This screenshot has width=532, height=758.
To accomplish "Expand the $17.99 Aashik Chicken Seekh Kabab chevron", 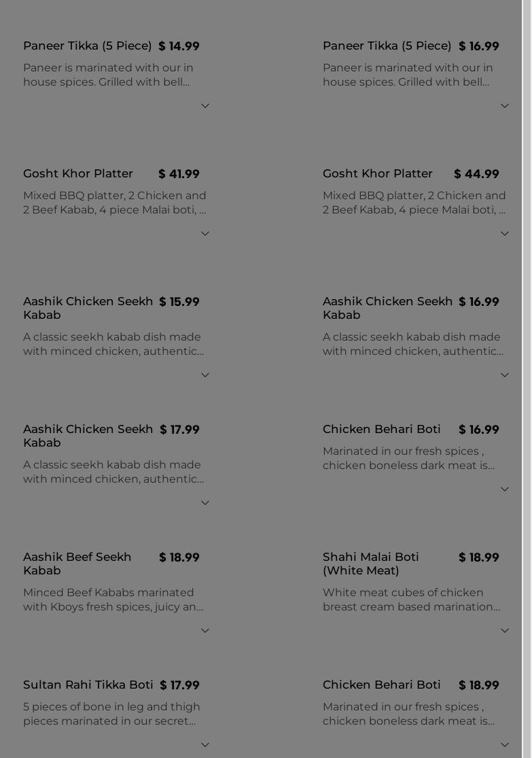I will pos(205,503).
